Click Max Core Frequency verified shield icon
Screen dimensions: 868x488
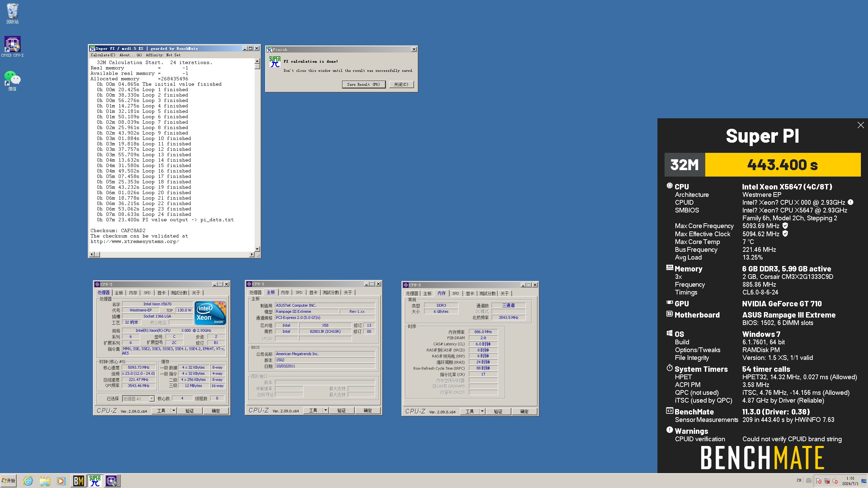(785, 226)
